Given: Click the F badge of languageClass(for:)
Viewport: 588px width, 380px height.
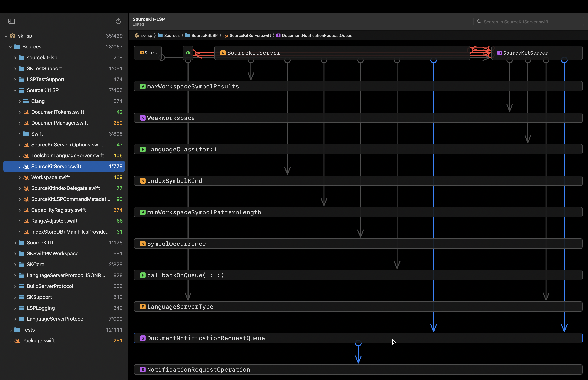Looking at the screenshot, I should coord(143,149).
